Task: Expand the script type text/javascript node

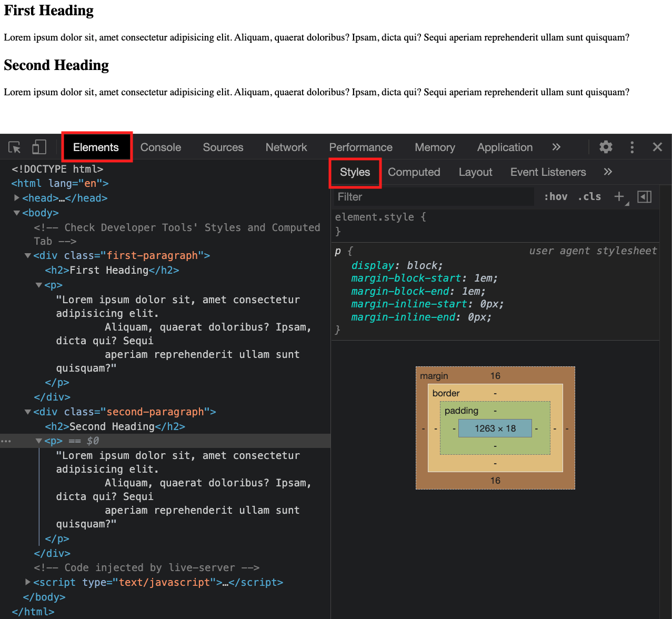Action: (x=28, y=582)
